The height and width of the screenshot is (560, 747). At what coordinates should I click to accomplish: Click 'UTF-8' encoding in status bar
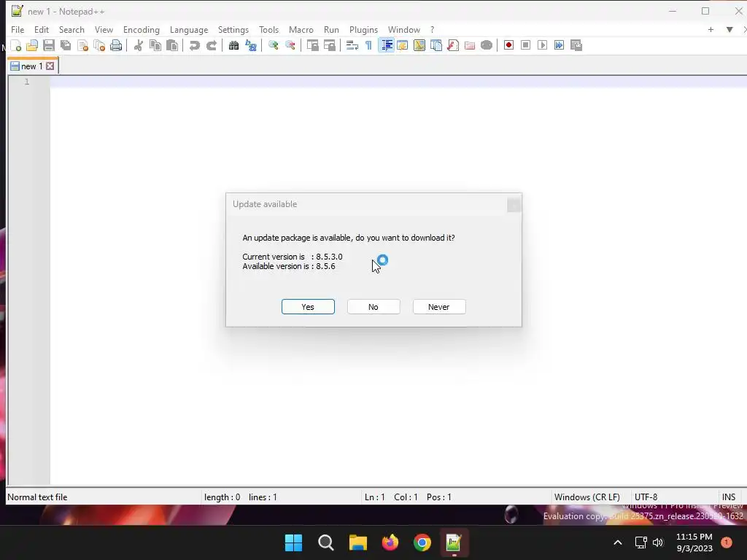click(x=646, y=497)
